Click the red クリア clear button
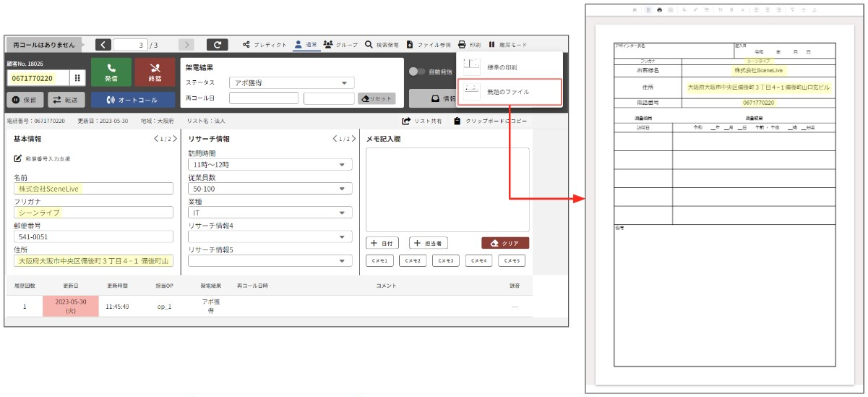Image resolution: width=868 pixels, height=397 pixels. coord(505,244)
